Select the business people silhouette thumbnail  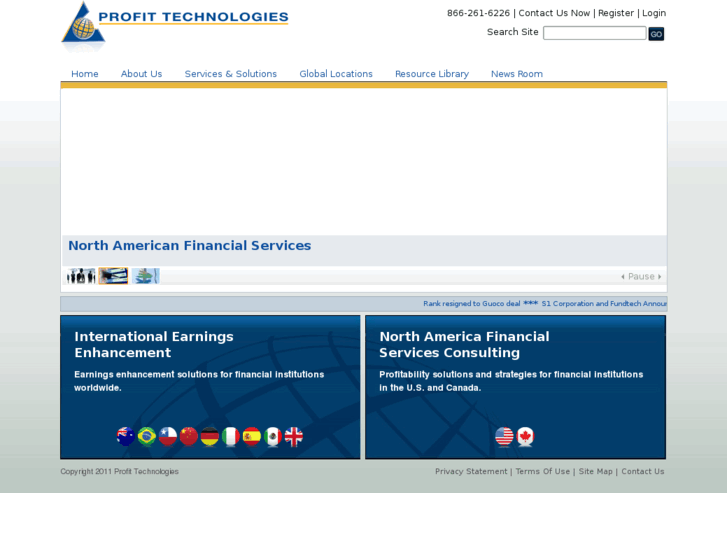[81, 276]
